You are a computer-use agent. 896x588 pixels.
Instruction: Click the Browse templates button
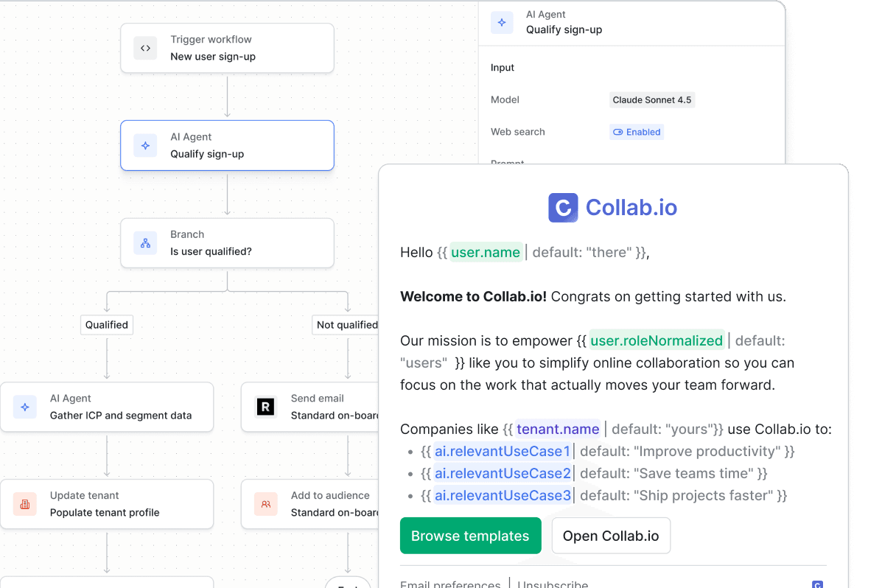(470, 536)
